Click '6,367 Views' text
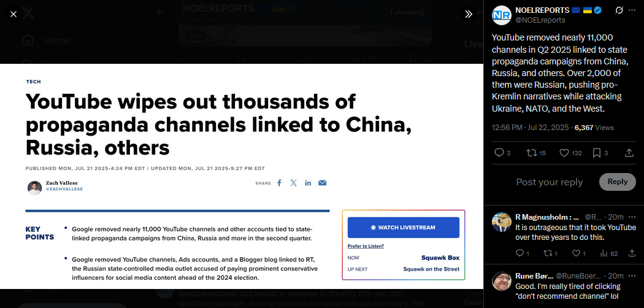 (x=594, y=127)
